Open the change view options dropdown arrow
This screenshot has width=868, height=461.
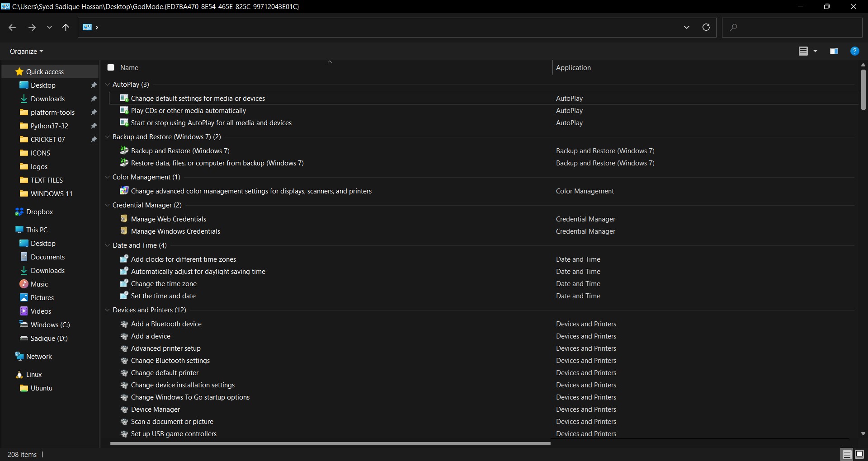tap(815, 51)
